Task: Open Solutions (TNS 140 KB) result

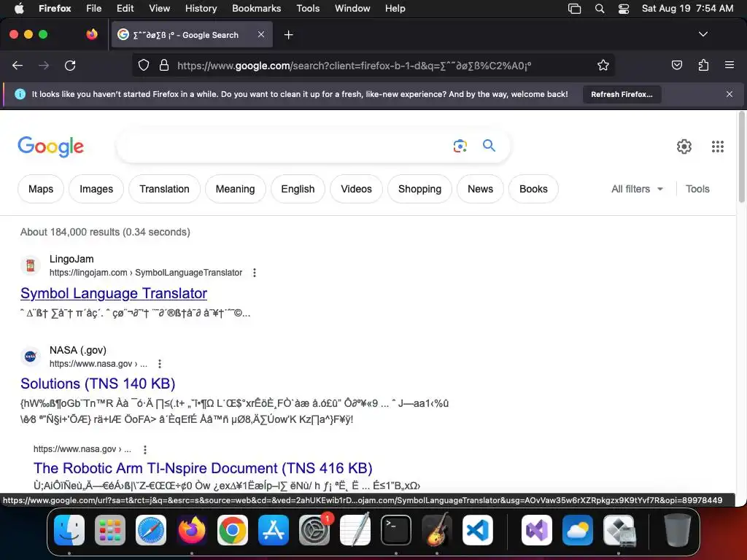Action: tap(98, 384)
